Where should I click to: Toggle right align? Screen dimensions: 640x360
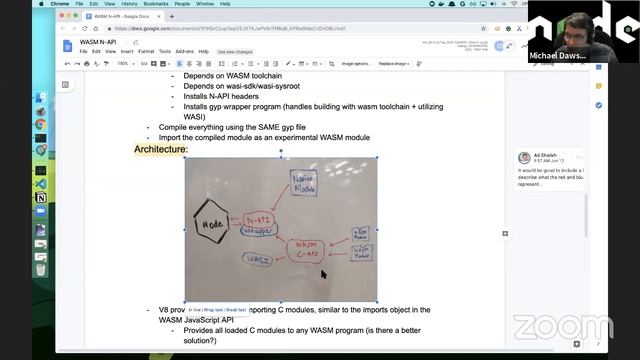pyautogui.click(x=199, y=64)
